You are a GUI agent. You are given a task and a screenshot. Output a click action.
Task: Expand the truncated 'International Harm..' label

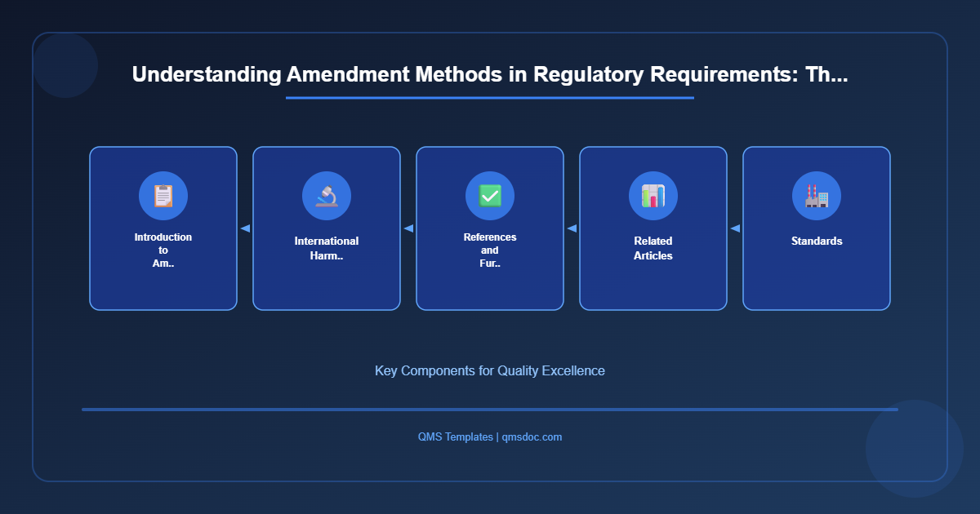click(327, 247)
